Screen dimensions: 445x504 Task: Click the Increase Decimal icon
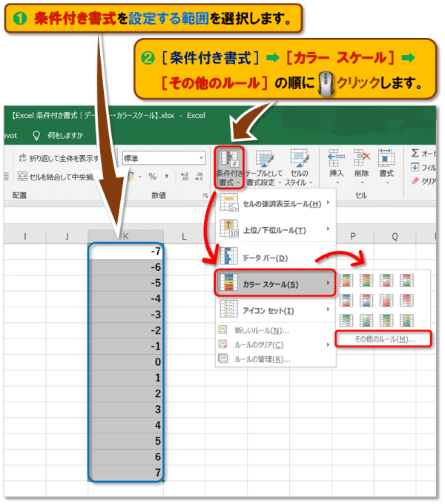click(185, 177)
